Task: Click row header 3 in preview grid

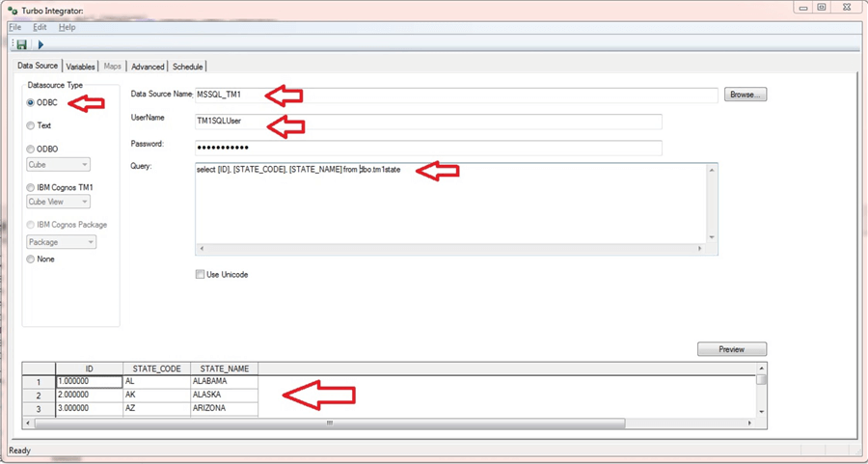Action: pyautogui.click(x=39, y=409)
